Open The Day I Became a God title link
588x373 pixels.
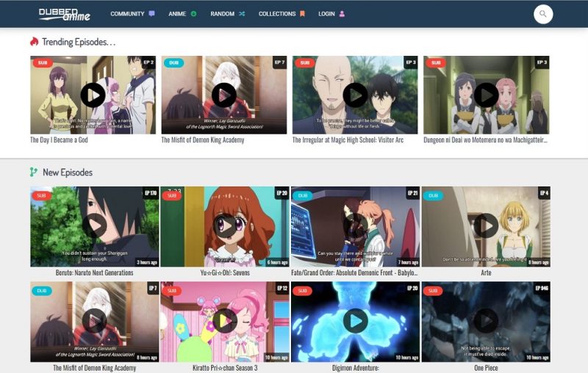[59, 140]
